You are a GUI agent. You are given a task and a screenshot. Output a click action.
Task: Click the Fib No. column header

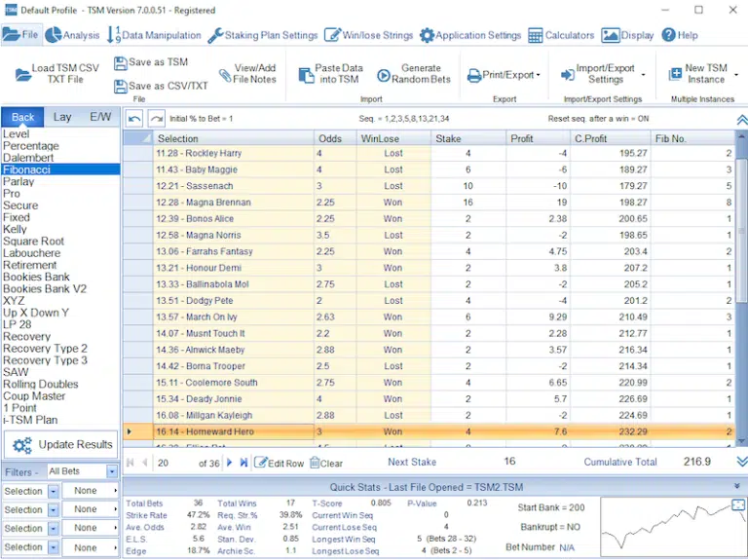click(692, 138)
